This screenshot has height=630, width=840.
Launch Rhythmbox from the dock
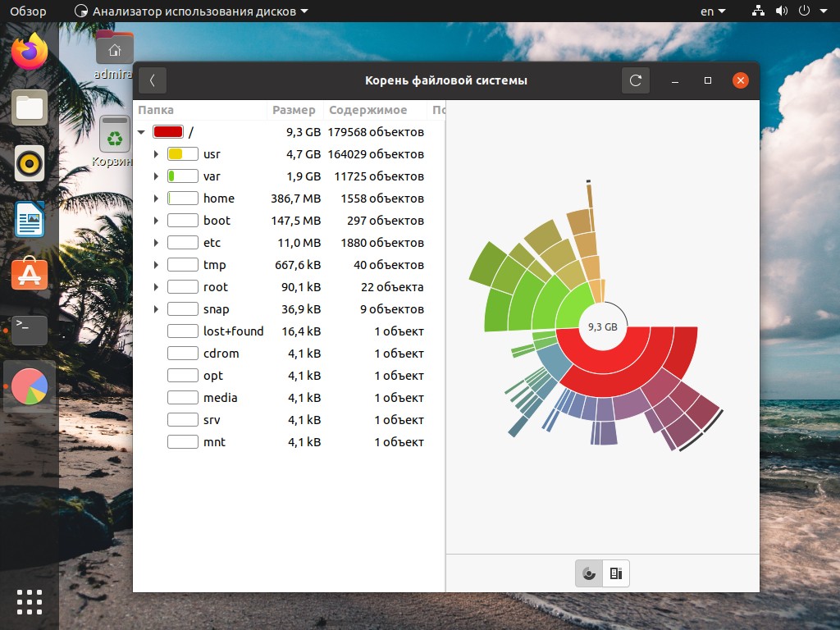click(30, 163)
